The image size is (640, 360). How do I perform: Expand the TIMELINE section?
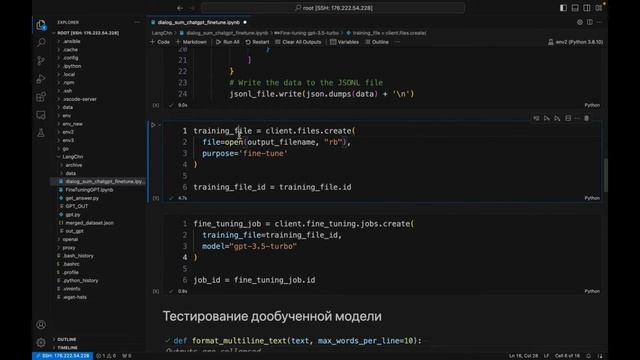pos(67,348)
